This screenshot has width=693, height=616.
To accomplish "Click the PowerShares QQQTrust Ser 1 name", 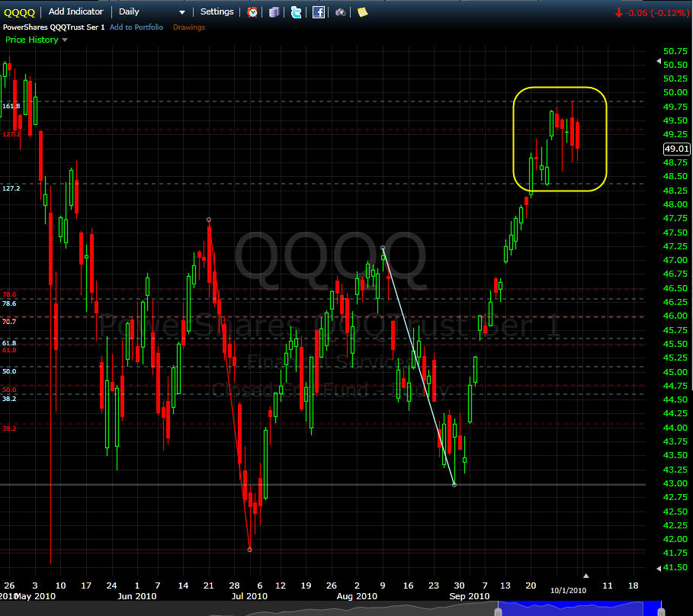I will pos(54,27).
